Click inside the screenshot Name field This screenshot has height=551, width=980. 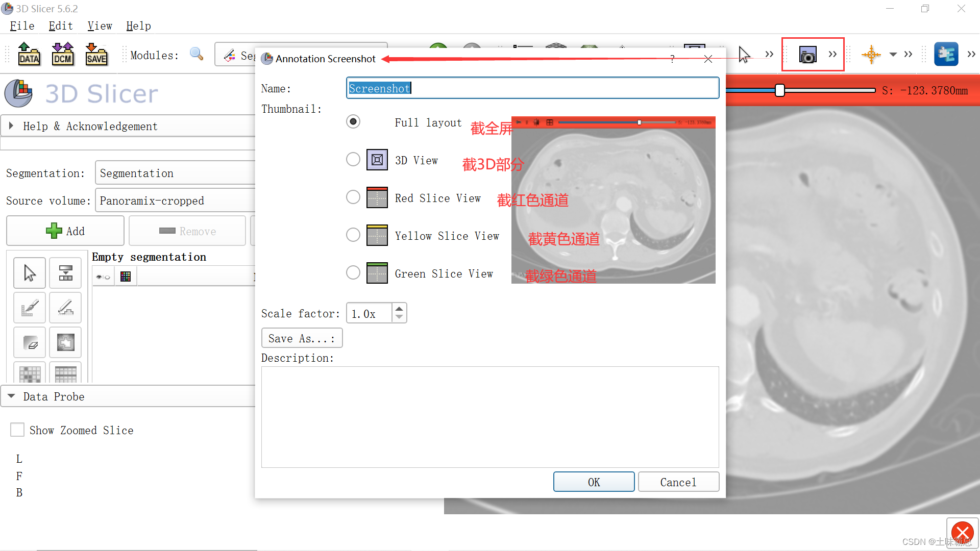532,88
